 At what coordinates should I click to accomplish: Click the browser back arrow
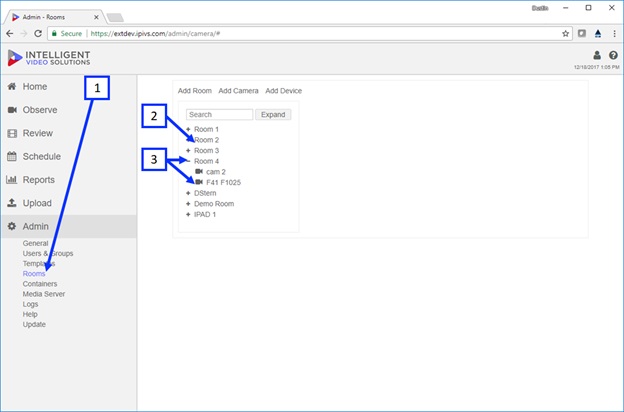tap(10, 34)
